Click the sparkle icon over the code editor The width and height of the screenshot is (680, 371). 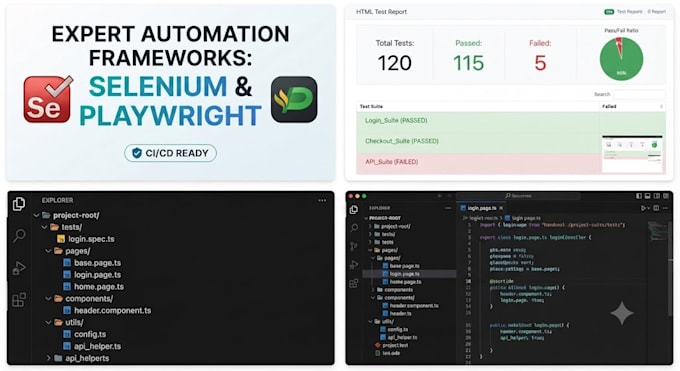[x=622, y=313]
